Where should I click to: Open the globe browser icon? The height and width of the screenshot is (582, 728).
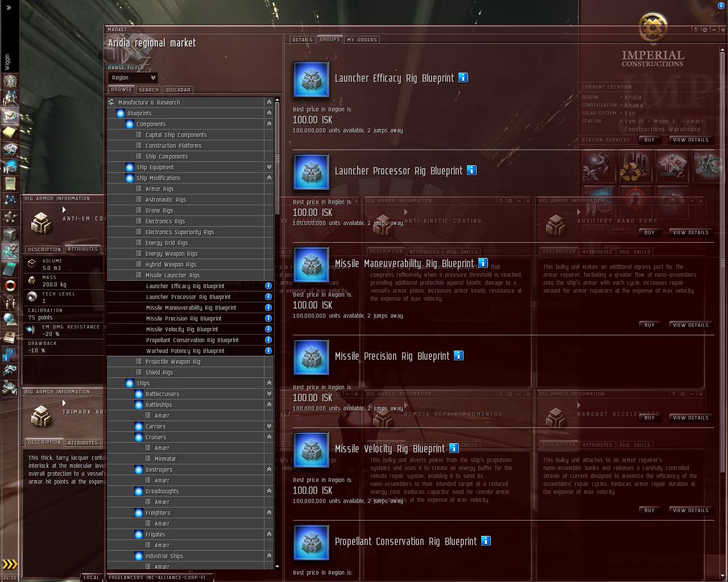pyautogui.click(x=10, y=319)
